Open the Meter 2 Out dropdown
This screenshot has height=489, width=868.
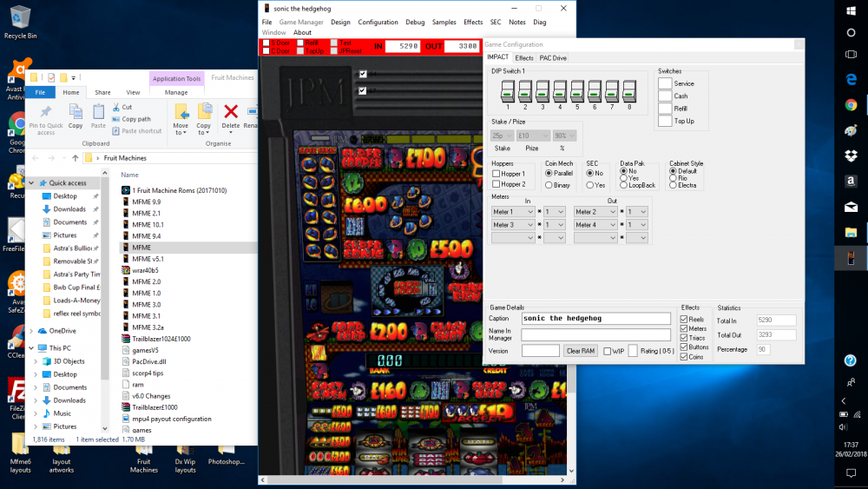tap(595, 212)
